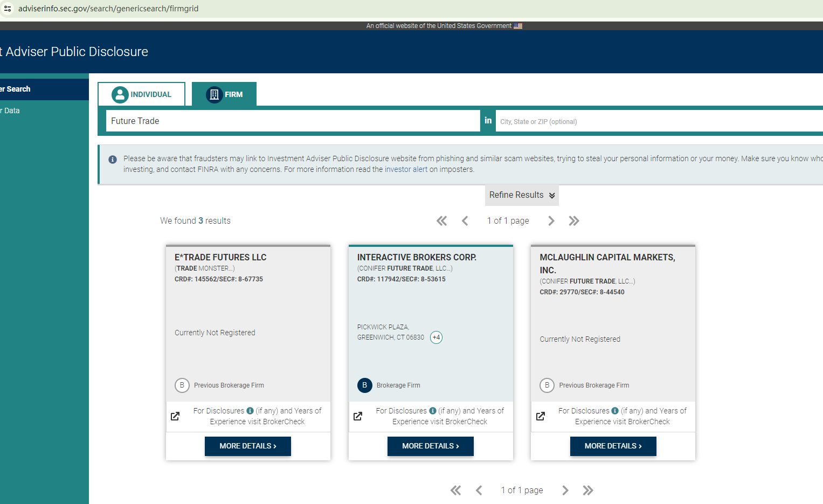The height and width of the screenshot is (504, 823).
Task: Go to last page using bottom pagination
Action: [588, 491]
